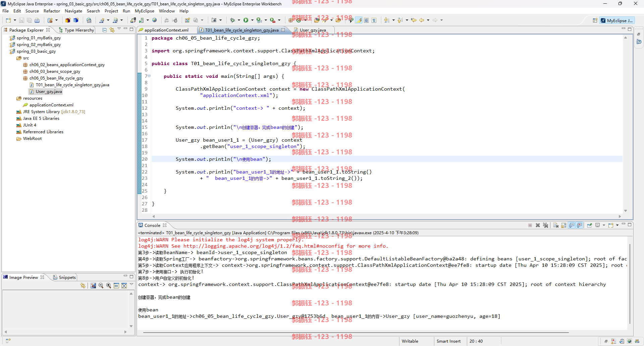
Task: Click the MyEclipse J... perspective button
Action: coord(617,20)
